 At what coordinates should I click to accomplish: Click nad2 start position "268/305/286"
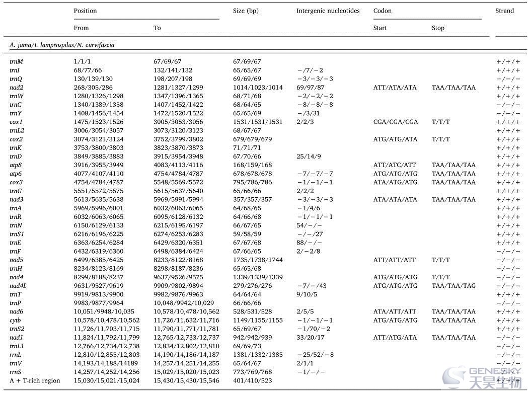tap(93, 88)
